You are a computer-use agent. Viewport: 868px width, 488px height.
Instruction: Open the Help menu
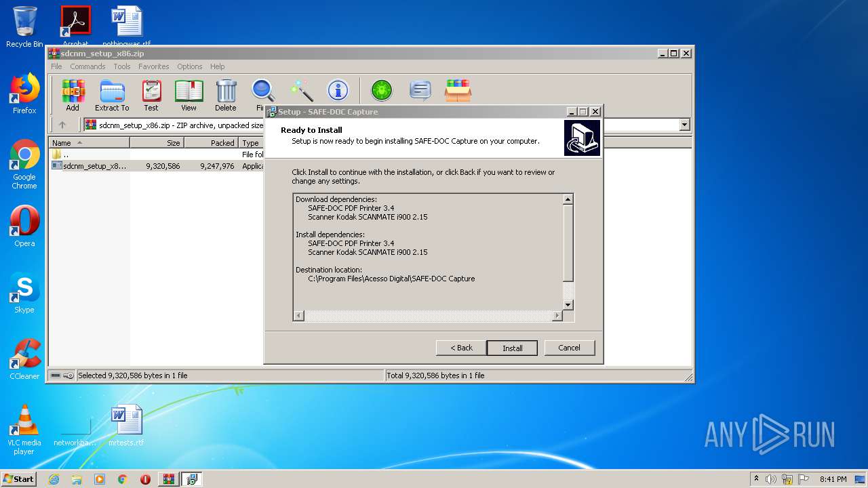pyautogui.click(x=217, y=66)
